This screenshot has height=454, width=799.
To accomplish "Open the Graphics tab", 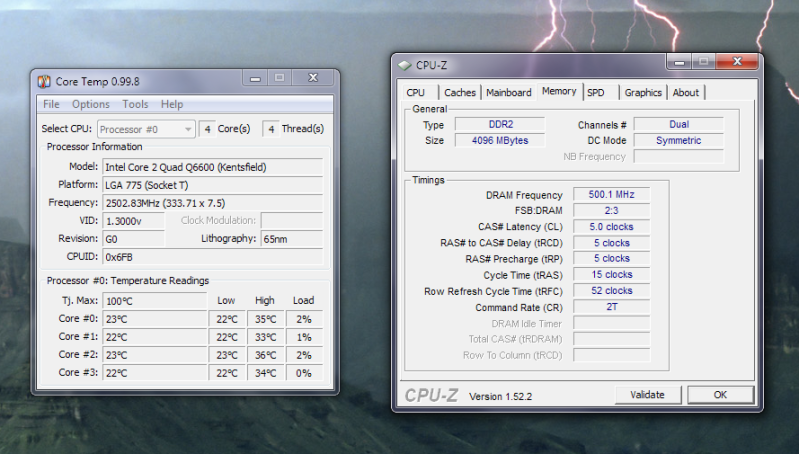I will coord(643,93).
